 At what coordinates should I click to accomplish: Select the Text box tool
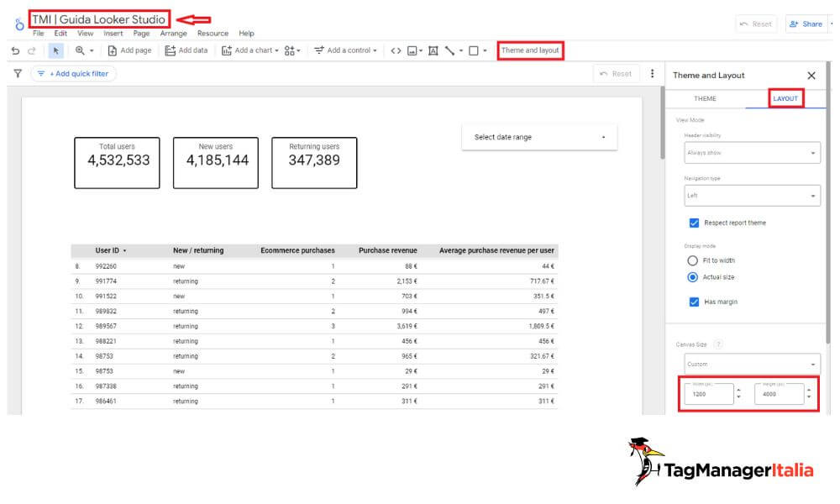coord(433,51)
